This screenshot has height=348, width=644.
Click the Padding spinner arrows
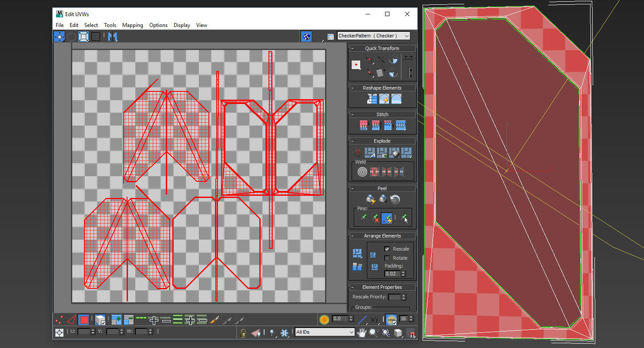click(403, 274)
